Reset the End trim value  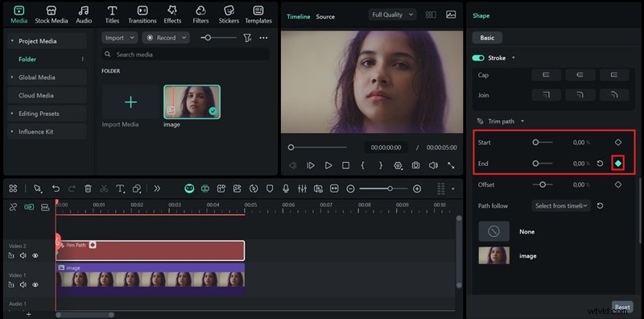point(600,164)
